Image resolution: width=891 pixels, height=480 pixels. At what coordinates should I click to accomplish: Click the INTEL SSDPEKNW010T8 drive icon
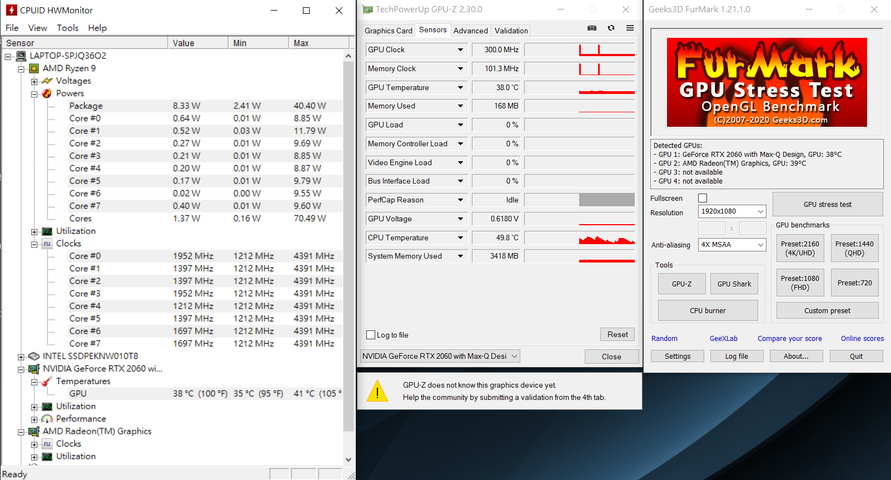coord(34,356)
